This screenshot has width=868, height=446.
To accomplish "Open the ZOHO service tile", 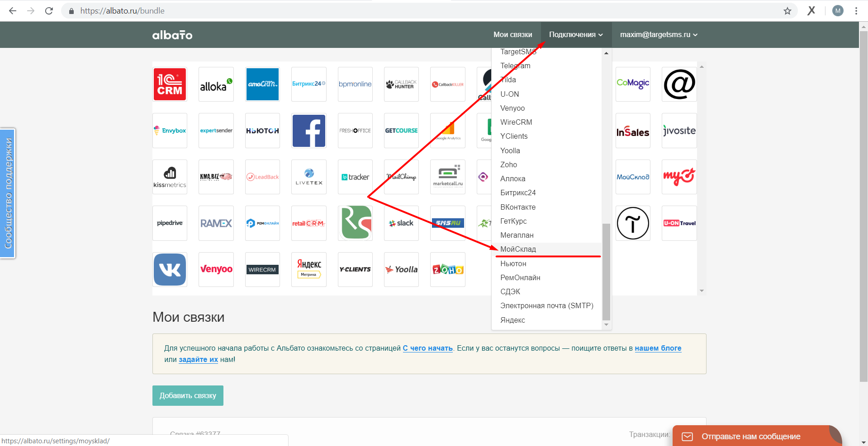I will (x=448, y=269).
